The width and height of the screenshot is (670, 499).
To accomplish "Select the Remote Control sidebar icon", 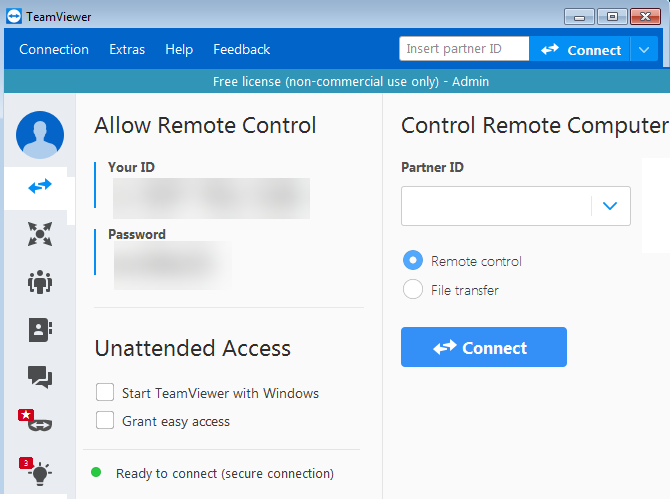I will pos(40,187).
